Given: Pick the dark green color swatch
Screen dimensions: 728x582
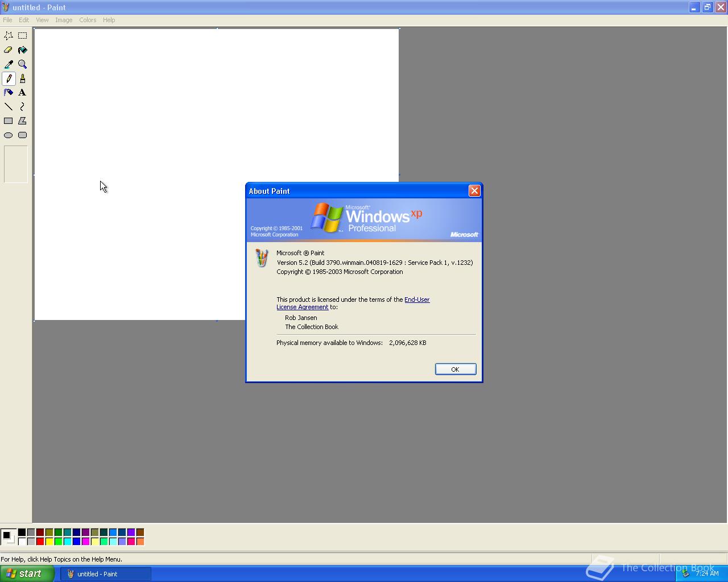Looking at the screenshot, I should coord(59,533).
